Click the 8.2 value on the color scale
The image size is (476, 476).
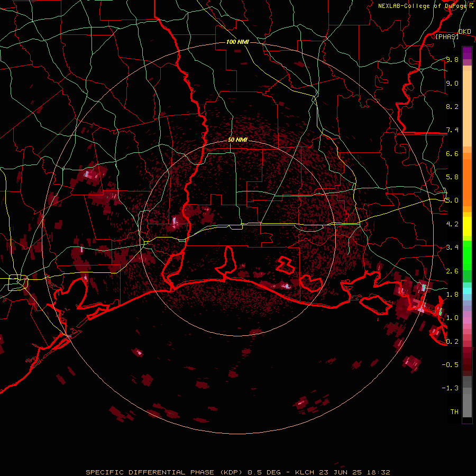tap(452, 106)
